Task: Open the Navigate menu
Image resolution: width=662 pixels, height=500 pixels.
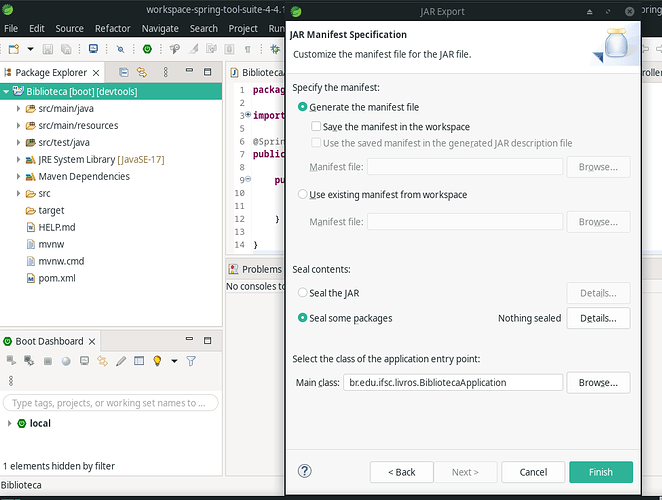Action: pyautogui.click(x=160, y=29)
